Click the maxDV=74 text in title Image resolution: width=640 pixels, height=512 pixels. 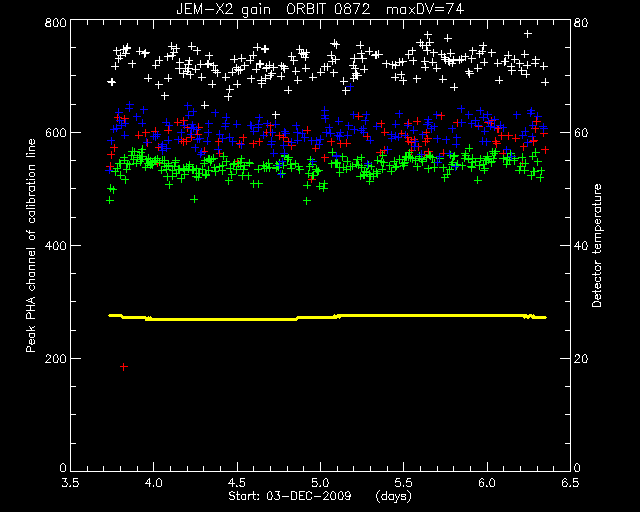click(425, 9)
